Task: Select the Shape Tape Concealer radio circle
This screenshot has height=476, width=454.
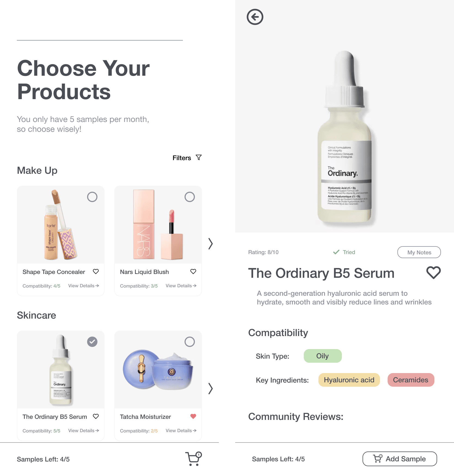Action: (x=92, y=197)
